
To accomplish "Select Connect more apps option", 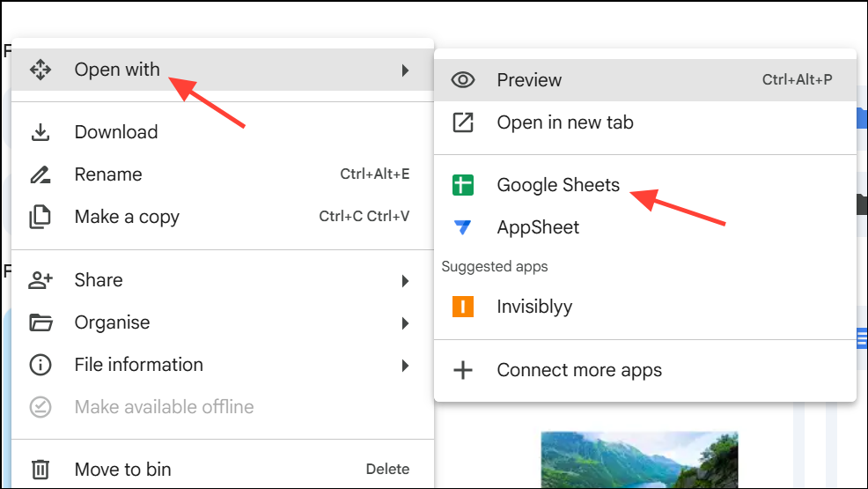I will tap(645, 370).
